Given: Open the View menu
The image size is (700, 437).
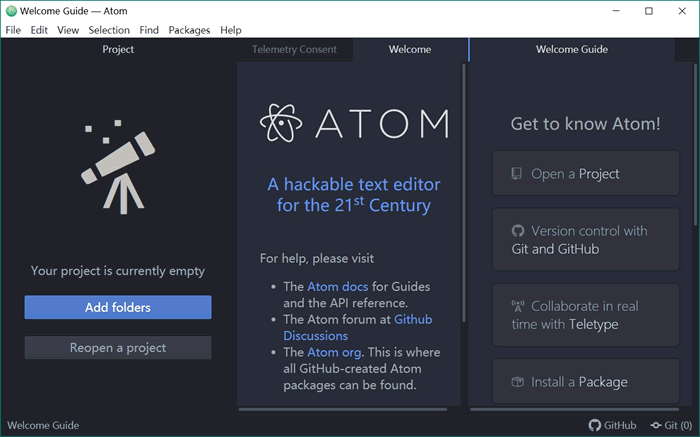Looking at the screenshot, I should 68,30.
